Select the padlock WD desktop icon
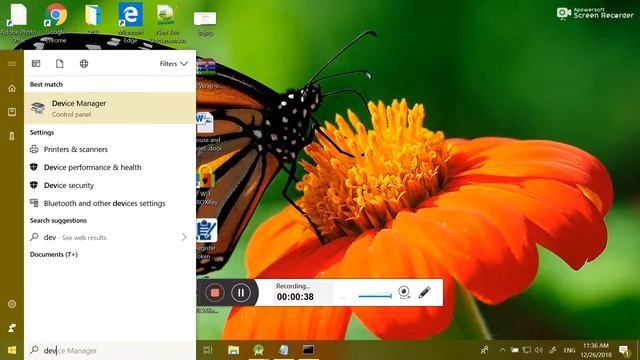This screenshot has width=640, height=360. pyautogui.click(x=206, y=185)
